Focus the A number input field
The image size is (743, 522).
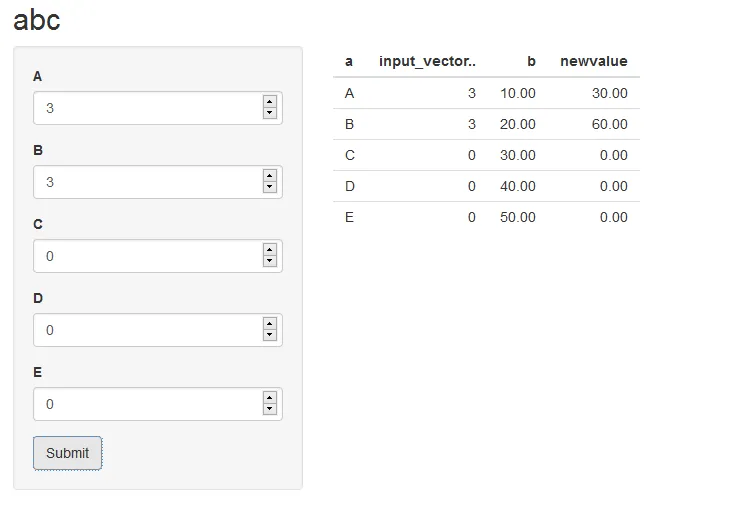[145, 108]
